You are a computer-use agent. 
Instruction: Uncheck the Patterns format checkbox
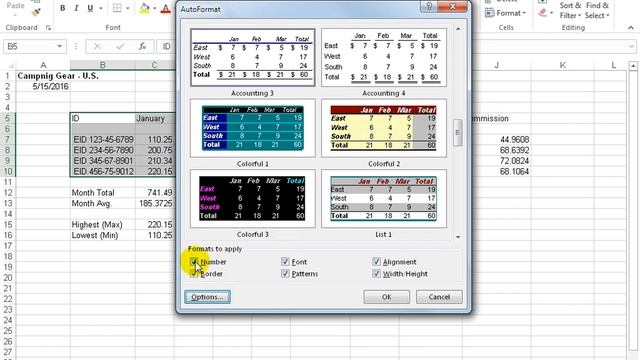(x=285, y=273)
